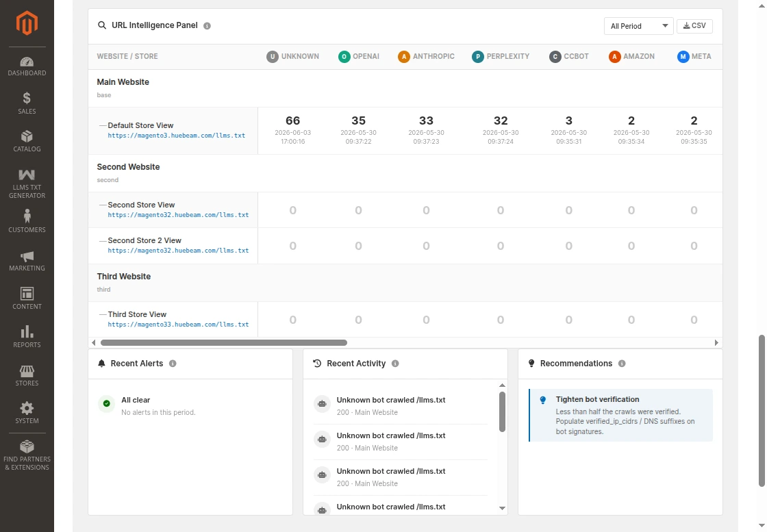Screen dimensions: 767x532
Task: Click the Recommendations lightbulb icon
Action: point(531,364)
